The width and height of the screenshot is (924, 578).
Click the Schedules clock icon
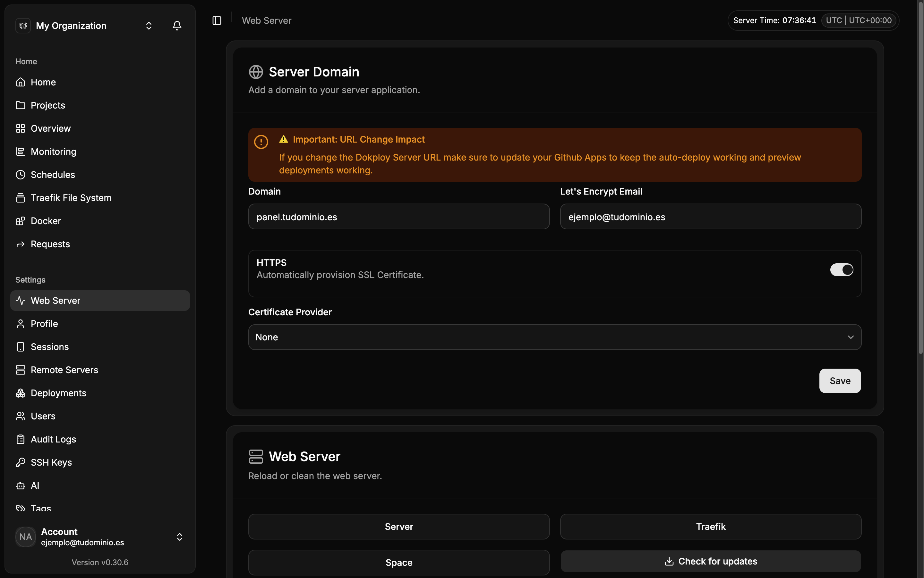point(21,175)
